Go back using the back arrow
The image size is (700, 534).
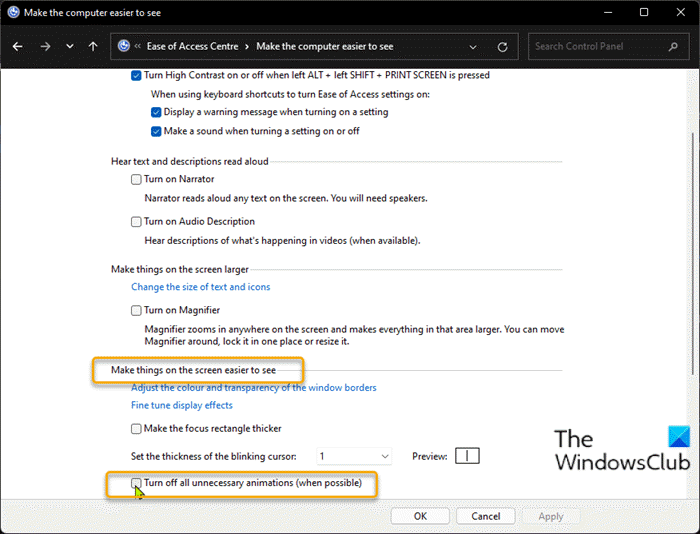tap(17, 46)
